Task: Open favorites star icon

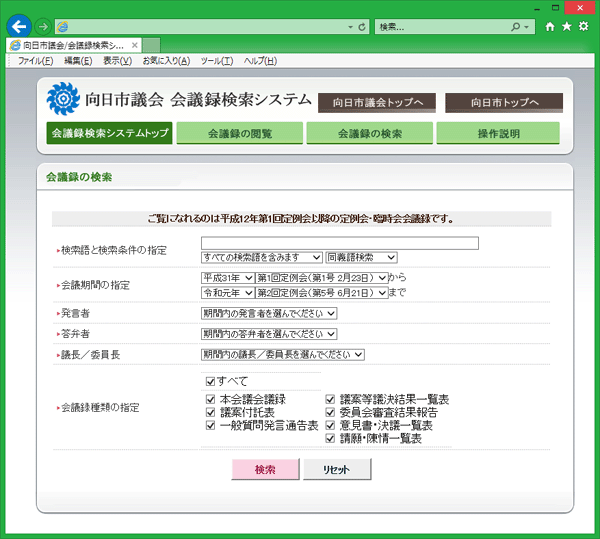Action: (567, 26)
